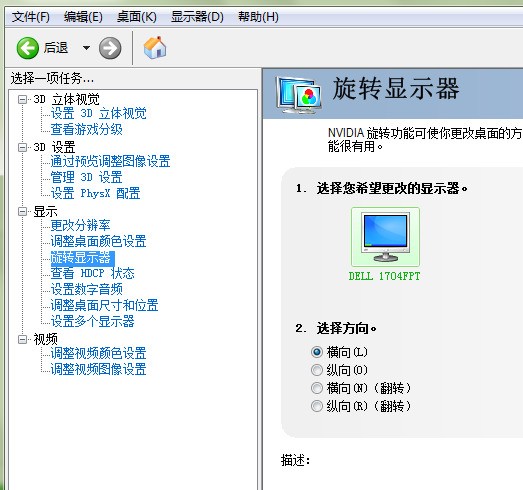Screen dimensions: 523x490
Task: Click the gray Forward arrow icon
Action: click(110, 48)
